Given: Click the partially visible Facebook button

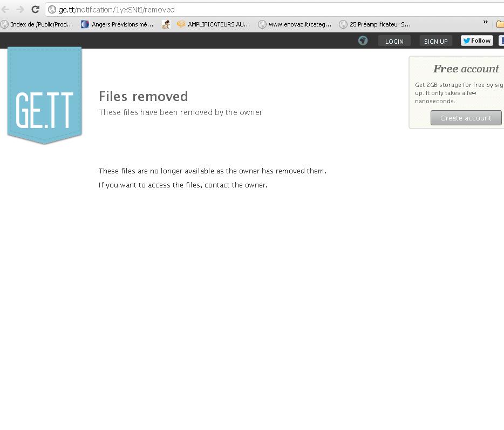Looking at the screenshot, I should 501,41.
